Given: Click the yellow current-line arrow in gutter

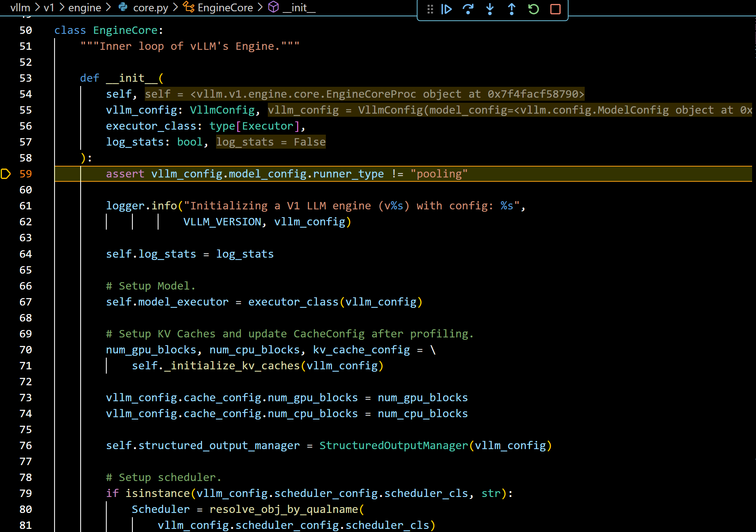Looking at the screenshot, I should tap(6, 174).
